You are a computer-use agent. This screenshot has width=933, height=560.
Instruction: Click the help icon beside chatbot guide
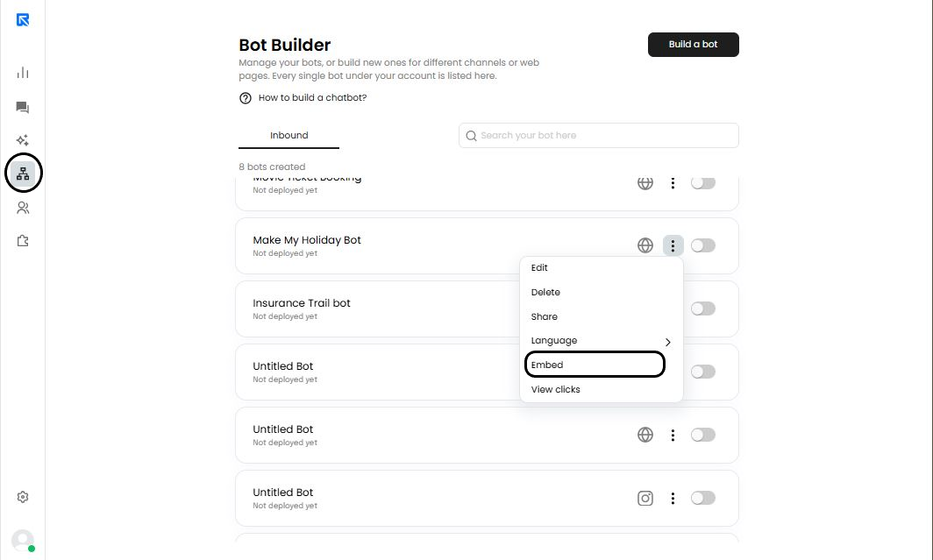(x=246, y=98)
